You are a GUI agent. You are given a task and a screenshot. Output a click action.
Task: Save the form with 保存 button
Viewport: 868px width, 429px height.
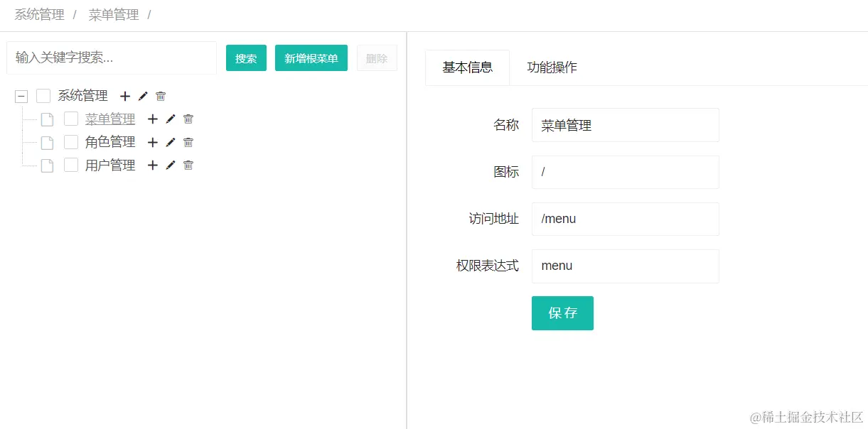(x=562, y=313)
